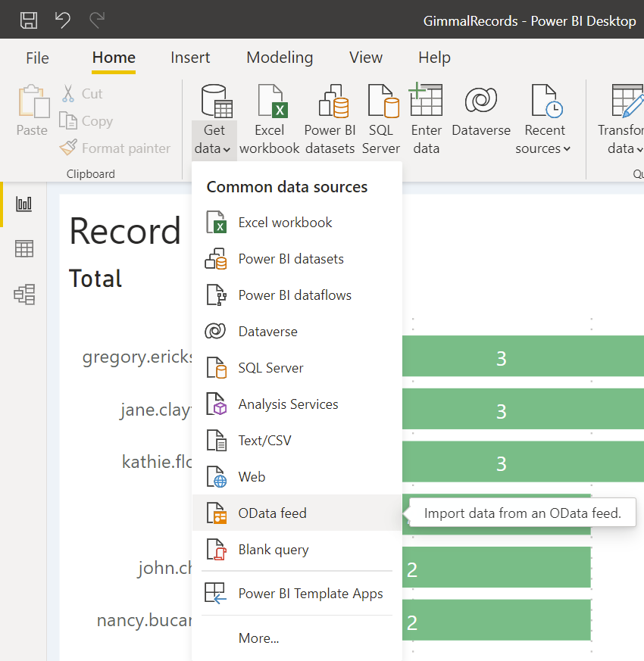Viewport: 644px width, 661px height.
Task: Open the Help tab
Action: click(x=434, y=58)
